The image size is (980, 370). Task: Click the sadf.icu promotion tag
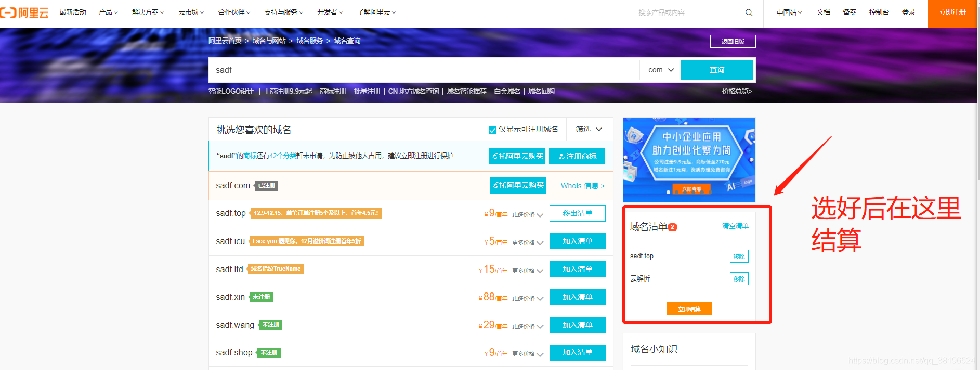pos(307,241)
